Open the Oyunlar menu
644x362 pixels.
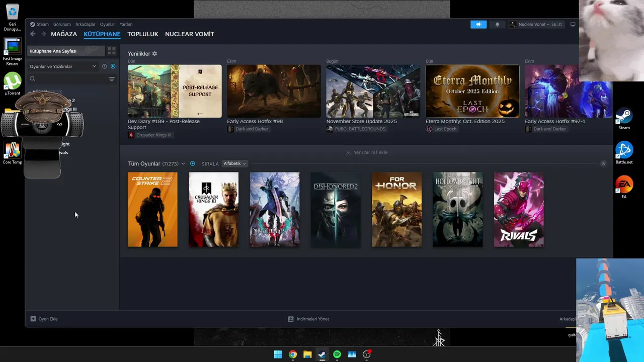(107, 24)
